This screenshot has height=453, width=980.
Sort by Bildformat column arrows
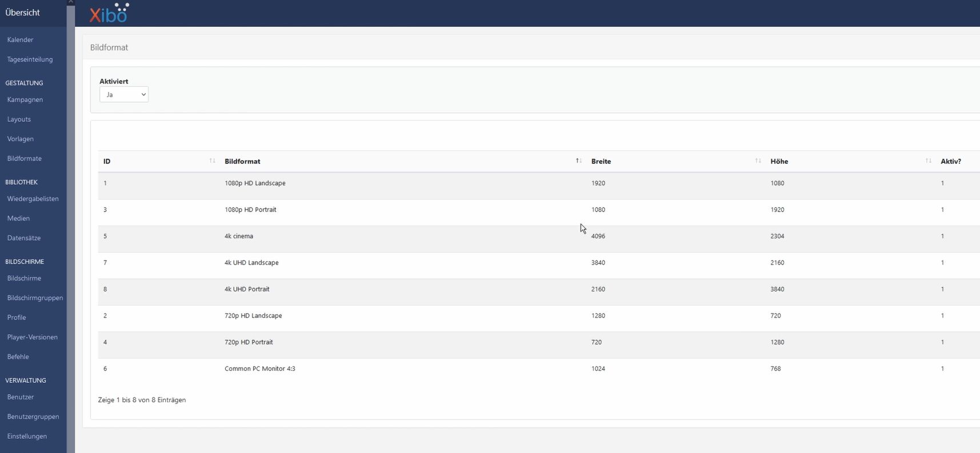(578, 161)
